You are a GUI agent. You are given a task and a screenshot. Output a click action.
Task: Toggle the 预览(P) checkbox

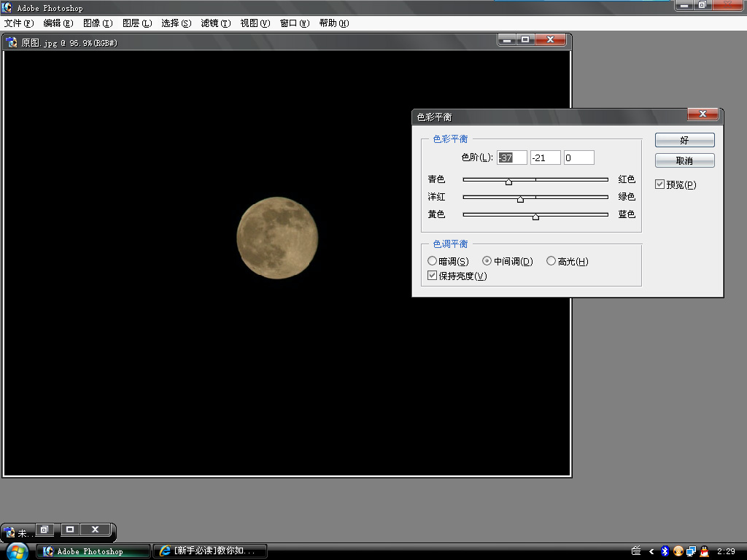659,184
